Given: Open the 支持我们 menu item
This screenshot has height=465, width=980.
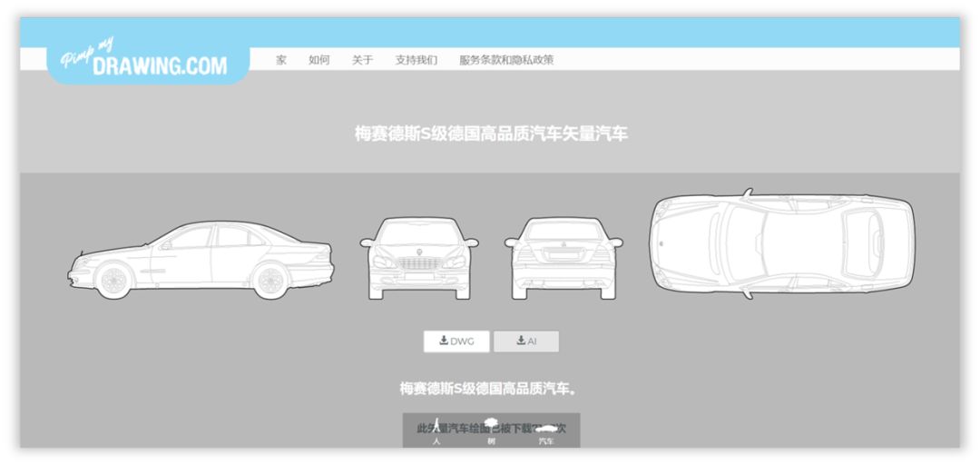Looking at the screenshot, I should 416,60.
